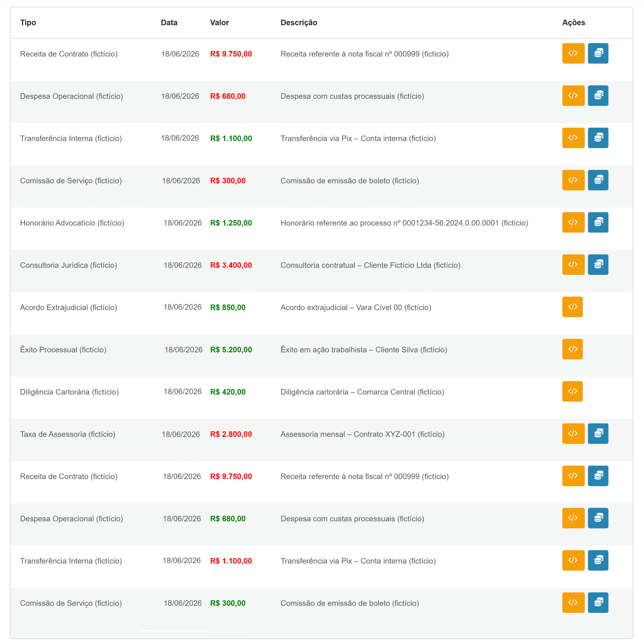644x644 pixels.
Task: Coins icon for Despesa Operacional with red R$ 680,00
Action: point(598,96)
